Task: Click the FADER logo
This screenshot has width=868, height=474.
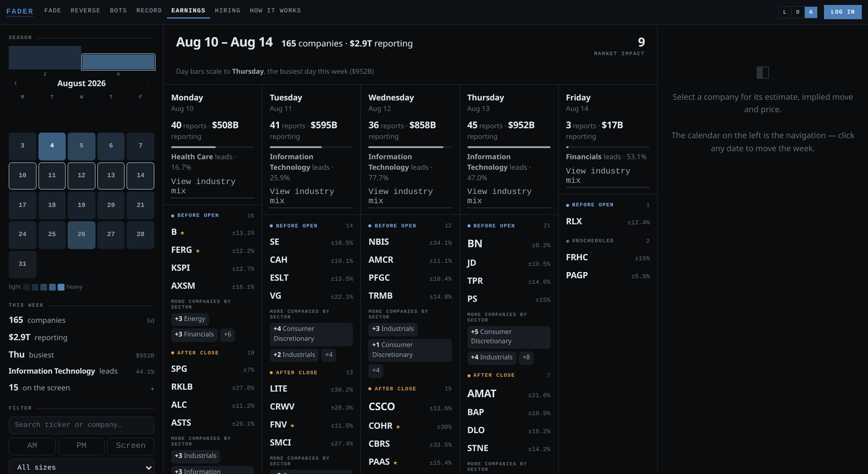Action: coord(20,11)
